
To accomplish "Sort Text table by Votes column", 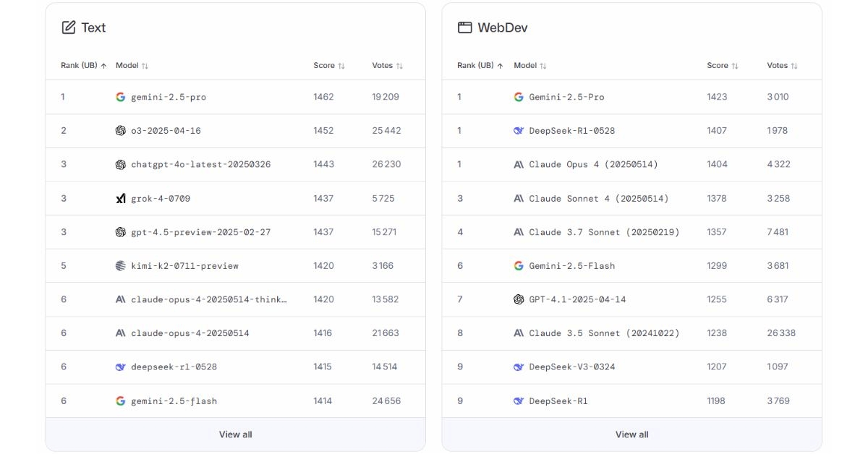I will (x=388, y=65).
